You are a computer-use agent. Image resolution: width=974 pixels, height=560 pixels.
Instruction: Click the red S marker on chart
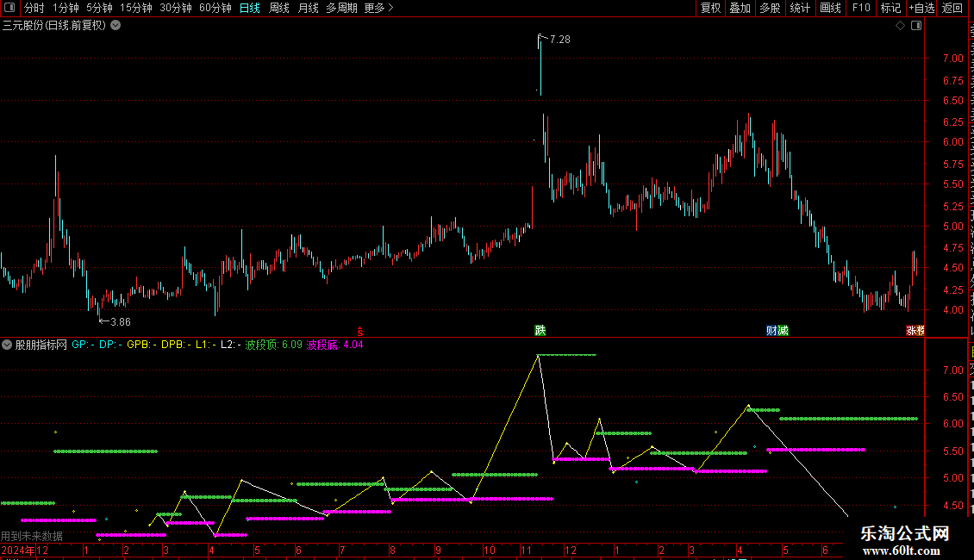click(360, 332)
